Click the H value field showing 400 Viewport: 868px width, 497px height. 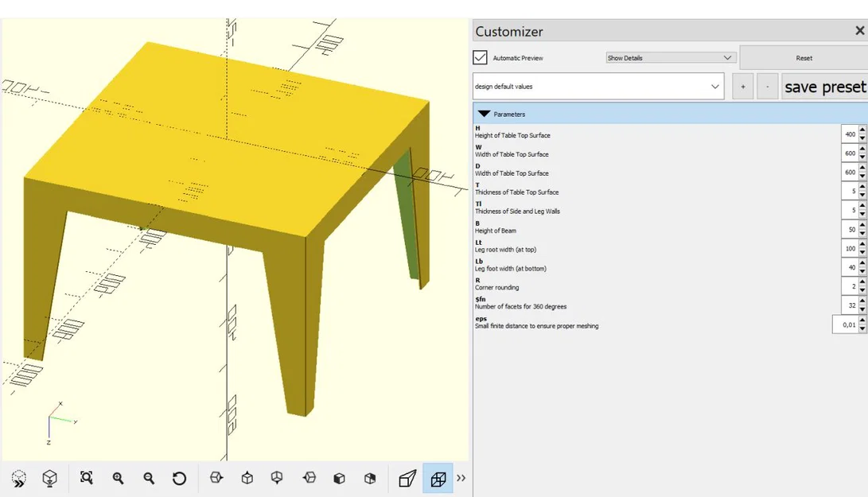point(849,134)
